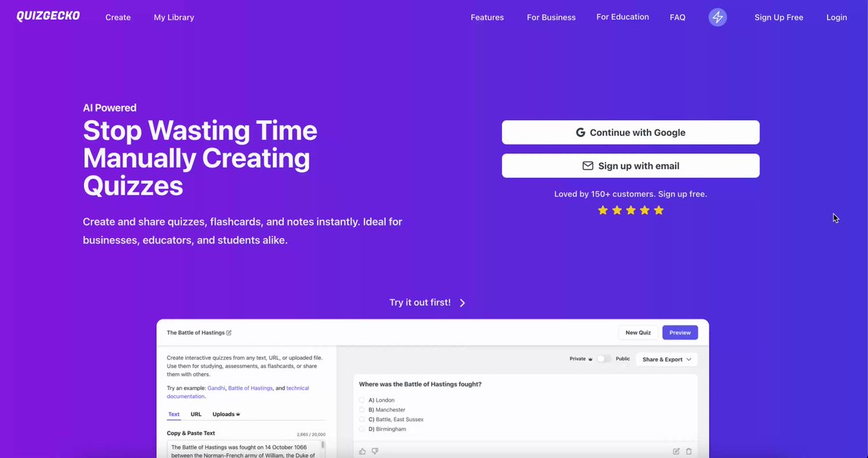Click the arrow next to Try it out first
Viewport: 868px width, 458px height.
(462, 303)
